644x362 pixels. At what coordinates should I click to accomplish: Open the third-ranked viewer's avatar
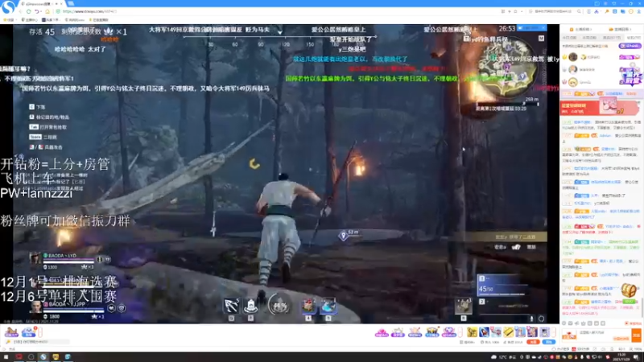573,82
